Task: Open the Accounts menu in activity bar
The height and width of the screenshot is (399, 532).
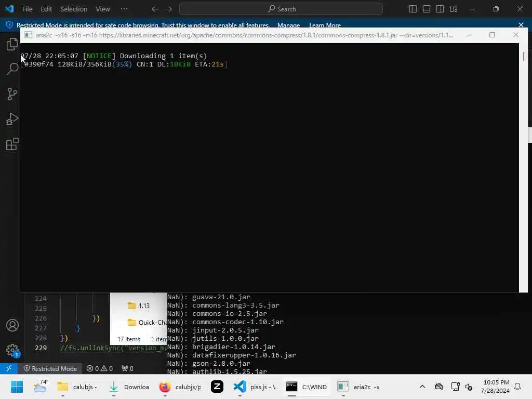Action: (12, 325)
